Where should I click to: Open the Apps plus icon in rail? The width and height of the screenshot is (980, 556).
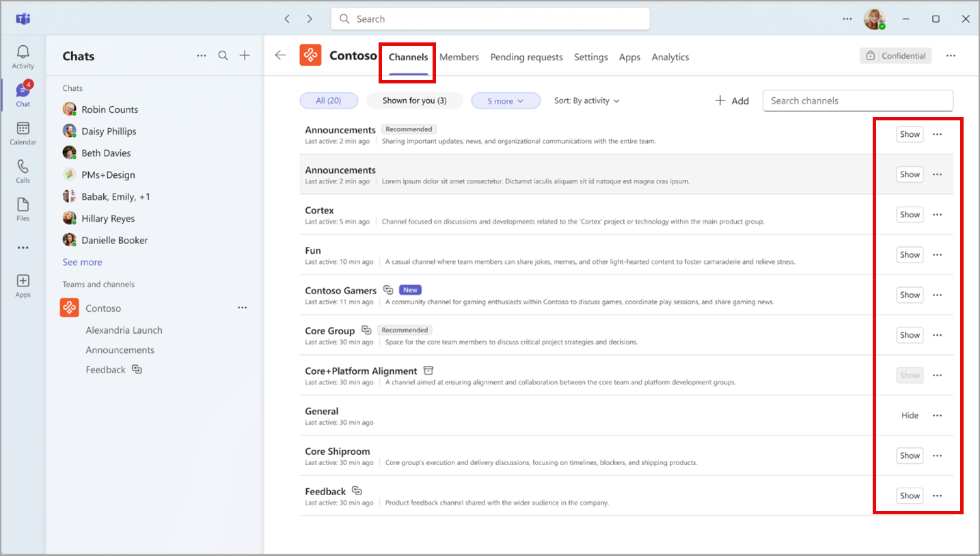tap(23, 285)
